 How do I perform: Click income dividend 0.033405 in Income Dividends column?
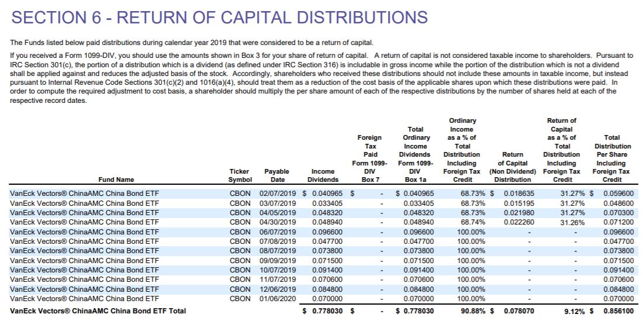(327, 203)
